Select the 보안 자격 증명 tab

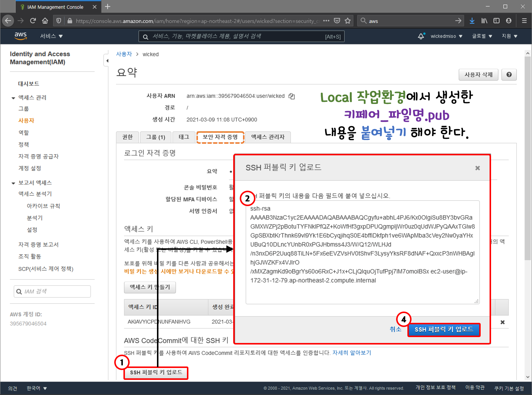point(220,137)
